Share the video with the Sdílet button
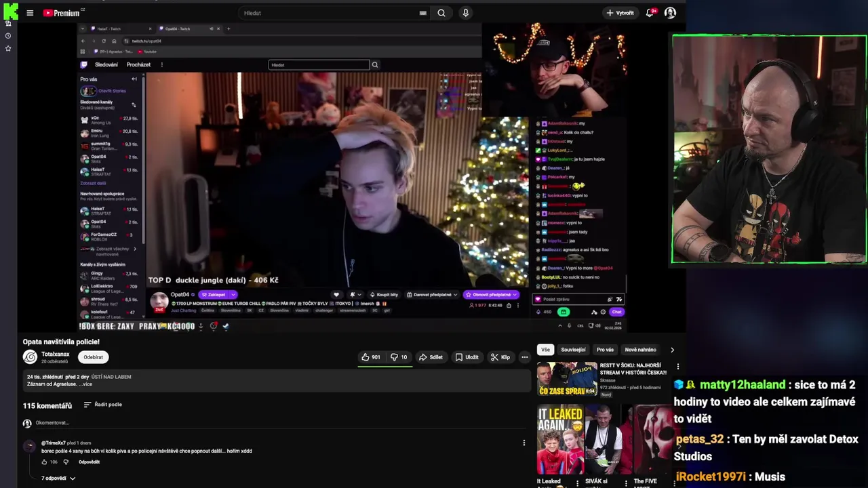The image size is (868, 488). tap(431, 357)
